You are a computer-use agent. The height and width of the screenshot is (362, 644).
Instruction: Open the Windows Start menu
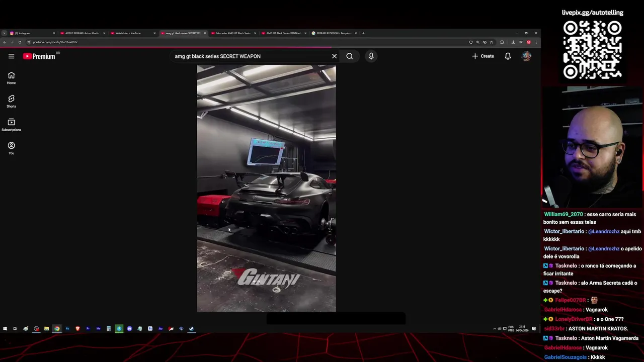coord(5,329)
